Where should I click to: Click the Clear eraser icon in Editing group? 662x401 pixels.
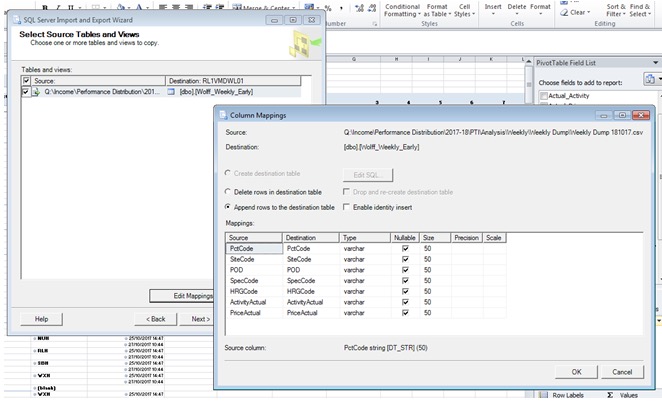click(564, 13)
